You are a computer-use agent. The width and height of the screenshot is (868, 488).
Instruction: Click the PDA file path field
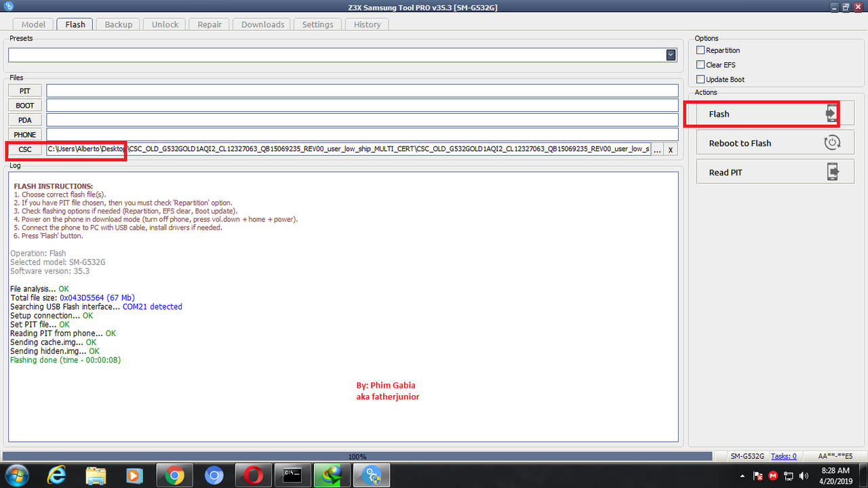362,120
